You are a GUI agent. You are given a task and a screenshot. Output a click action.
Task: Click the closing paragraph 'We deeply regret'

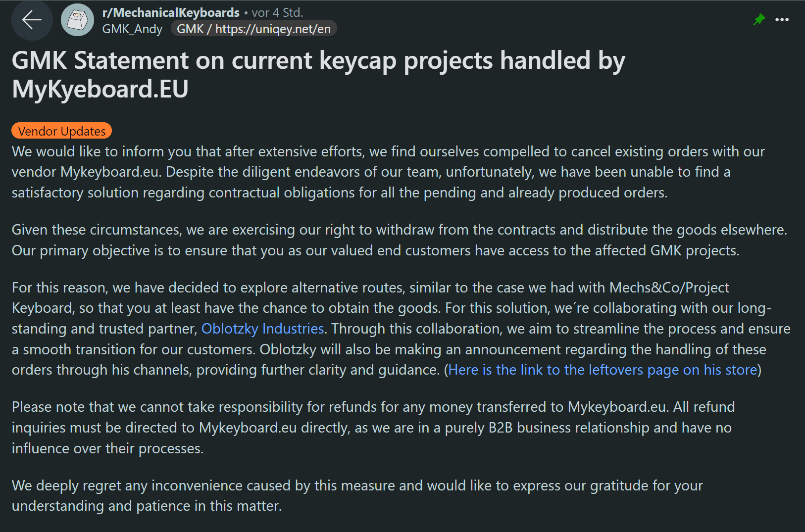click(x=357, y=495)
